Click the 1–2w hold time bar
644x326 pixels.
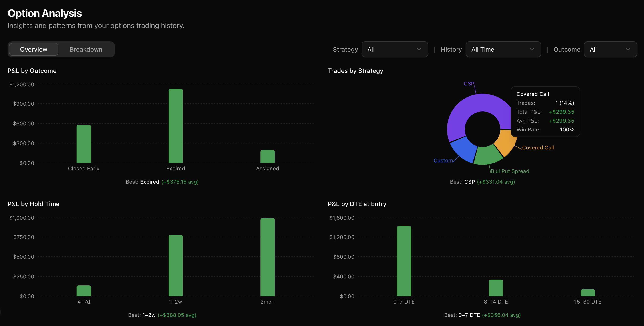[175, 266]
